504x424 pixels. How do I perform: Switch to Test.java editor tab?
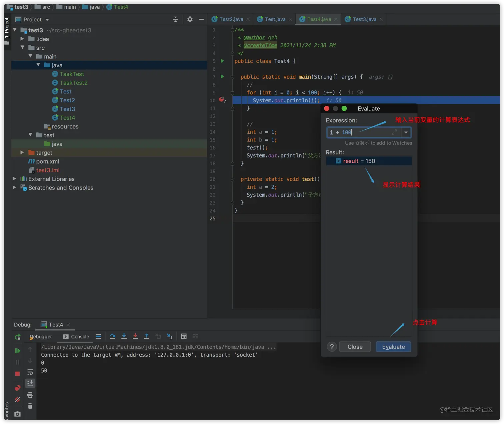click(275, 19)
